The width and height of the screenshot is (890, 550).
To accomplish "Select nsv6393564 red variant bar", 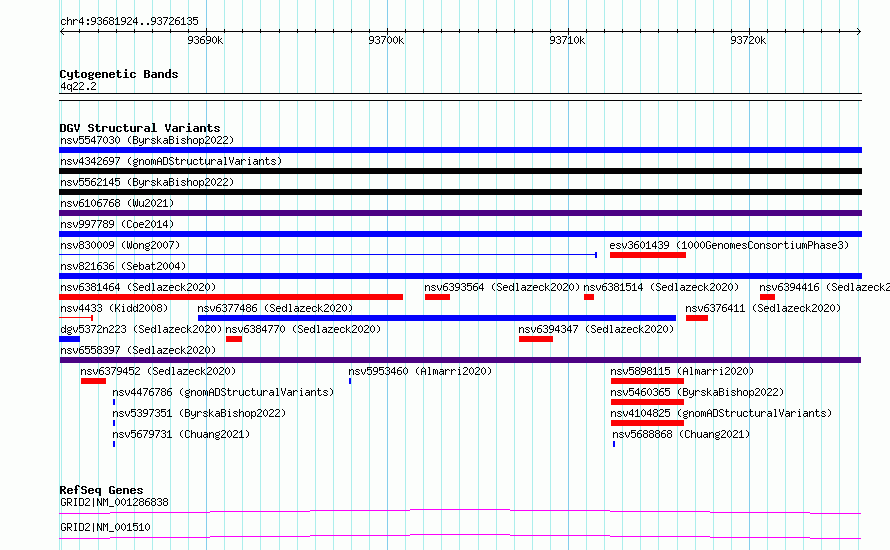I will coord(437,297).
